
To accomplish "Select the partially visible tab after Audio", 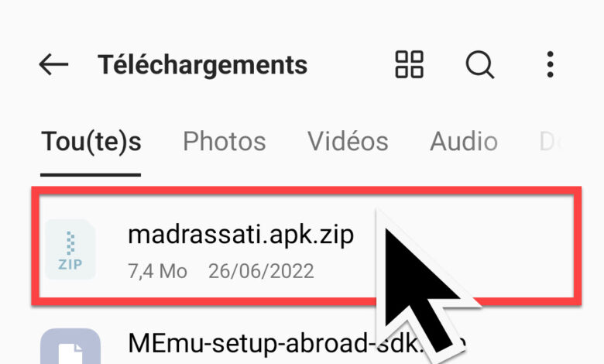I will click(x=550, y=142).
